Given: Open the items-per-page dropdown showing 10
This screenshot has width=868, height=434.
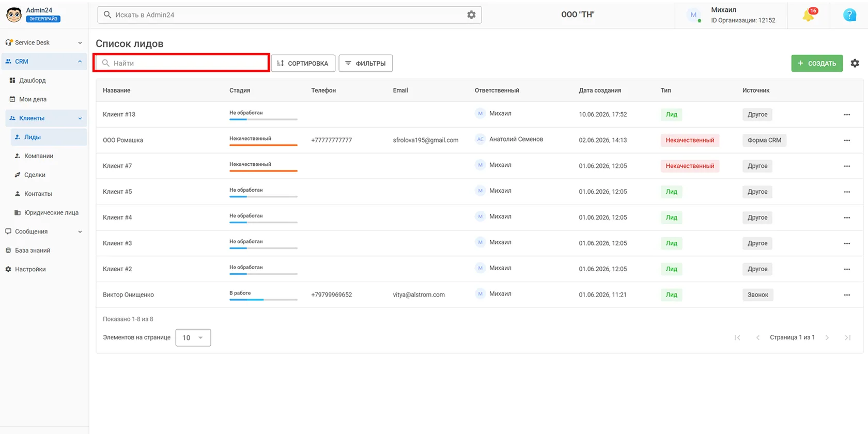Looking at the screenshot, I should (x=193, y=337).
